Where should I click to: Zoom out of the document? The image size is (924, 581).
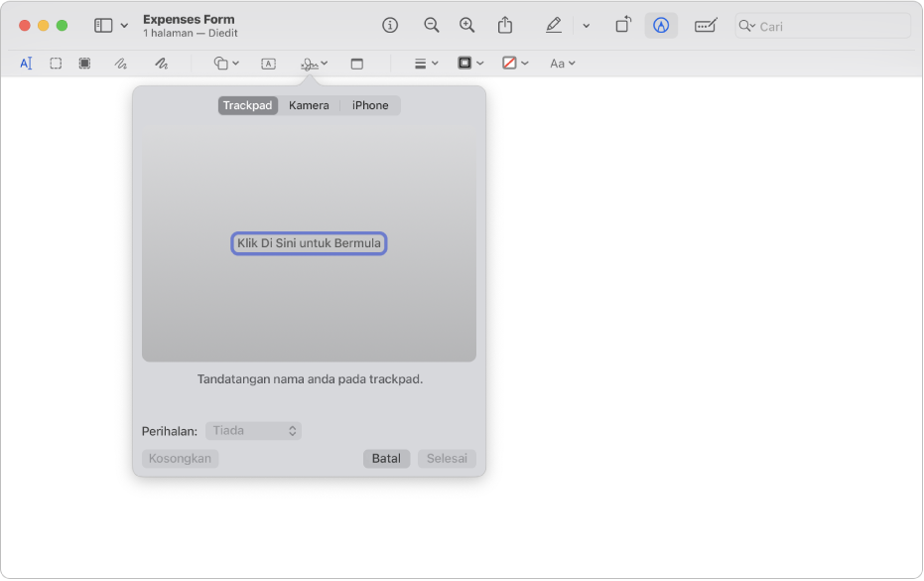(432, 26)
